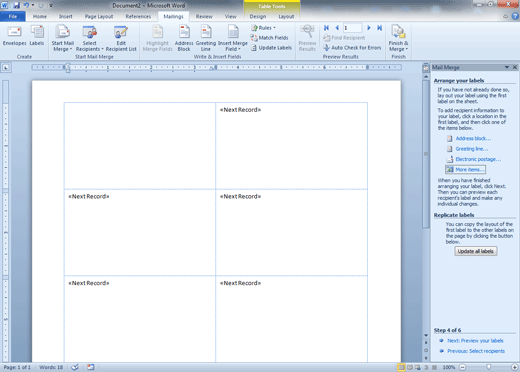Click the Undo icon in quick access toolbar
The width and height of the screenshot is (520, 372).
coord(26,5)
